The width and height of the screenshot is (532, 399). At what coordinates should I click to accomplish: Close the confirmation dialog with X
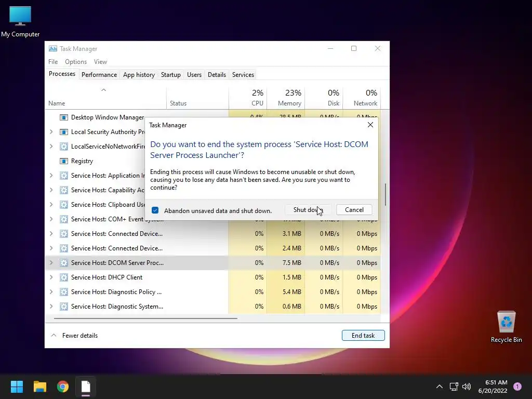click(x=370, y=125)
